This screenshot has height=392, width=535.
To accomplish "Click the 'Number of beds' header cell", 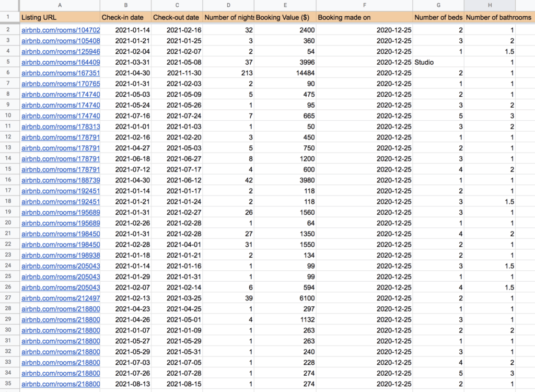I will click(x=438, y=17).
